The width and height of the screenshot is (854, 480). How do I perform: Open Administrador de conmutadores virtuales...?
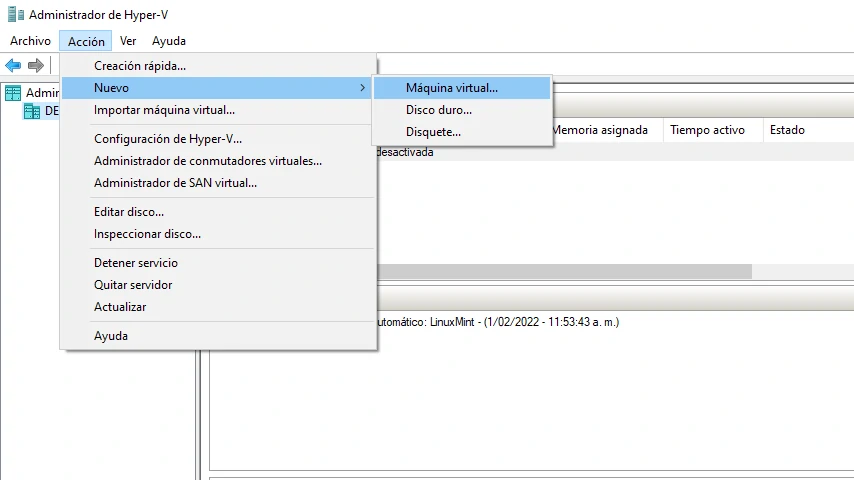tap(218, 161)
